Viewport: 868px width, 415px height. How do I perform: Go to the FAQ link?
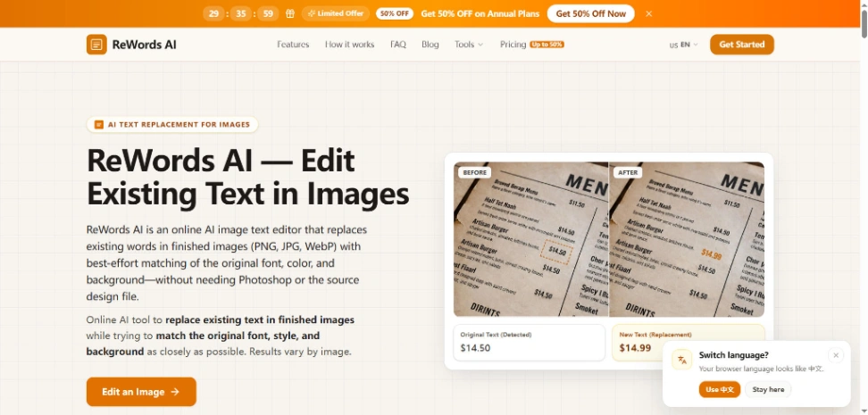[398, 45]
